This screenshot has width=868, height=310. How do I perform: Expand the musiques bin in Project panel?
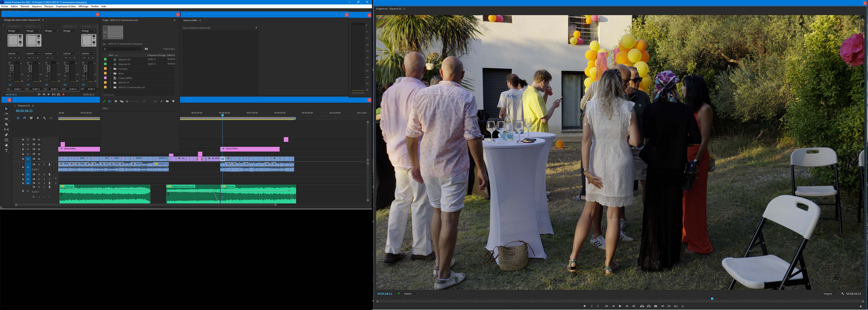pos(110,69)
